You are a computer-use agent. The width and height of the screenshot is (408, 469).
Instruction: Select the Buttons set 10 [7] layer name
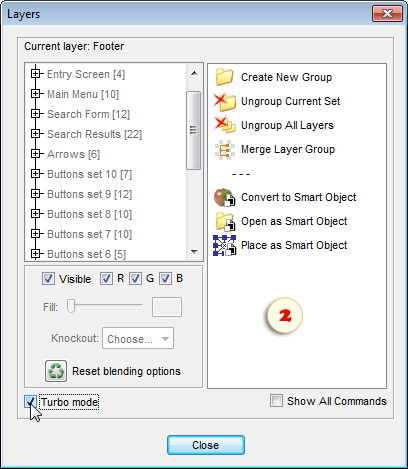89,174
